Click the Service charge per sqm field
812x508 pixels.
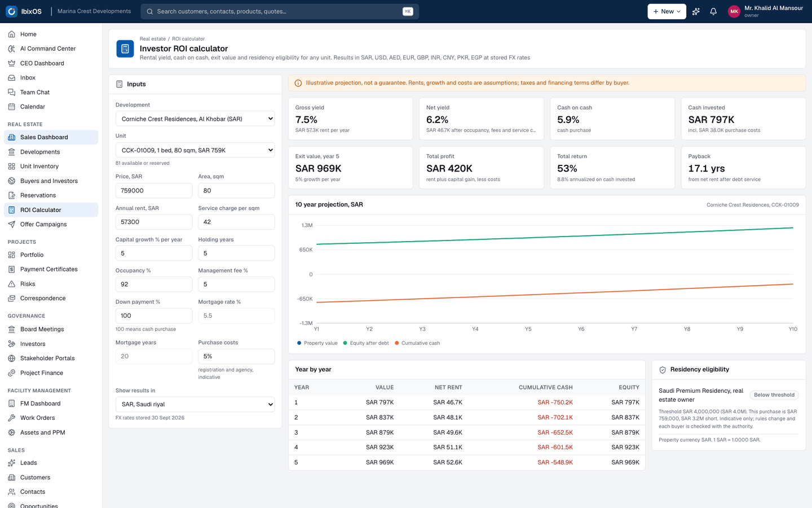[236, 222]
